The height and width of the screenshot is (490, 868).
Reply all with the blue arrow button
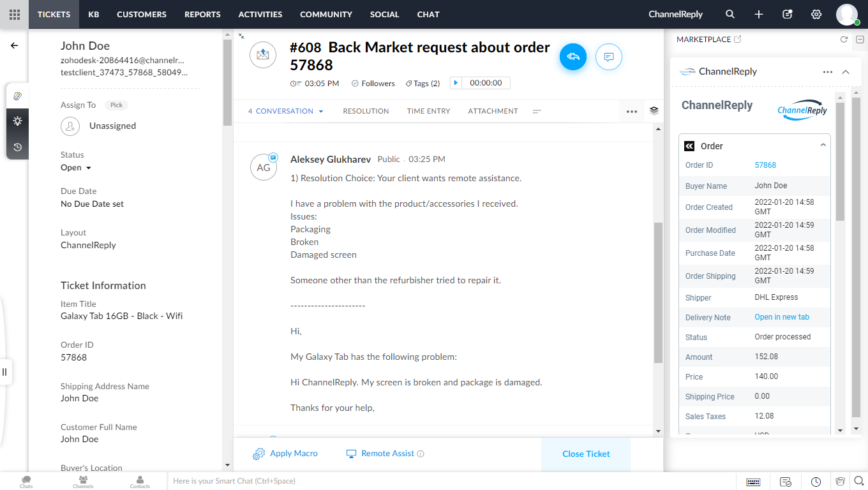pyautogui.click(x=573, y=57)
